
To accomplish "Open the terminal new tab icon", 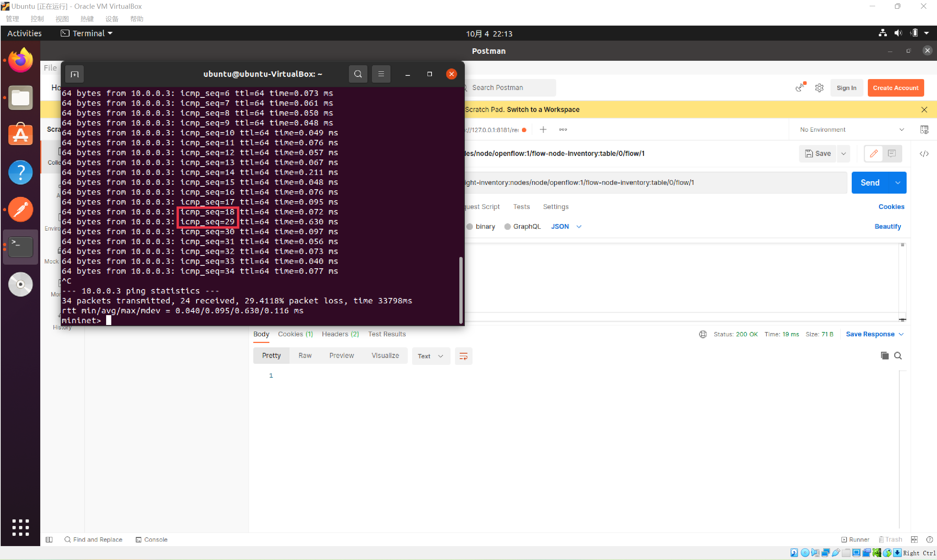I will (x=74, y=74).
